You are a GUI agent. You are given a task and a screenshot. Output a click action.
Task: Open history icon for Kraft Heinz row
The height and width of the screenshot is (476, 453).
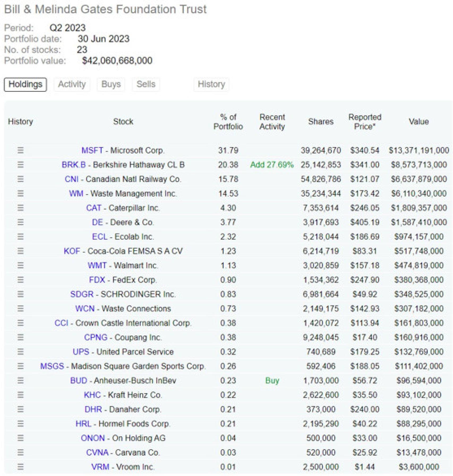pyautogui.click(x=20, y=395)
